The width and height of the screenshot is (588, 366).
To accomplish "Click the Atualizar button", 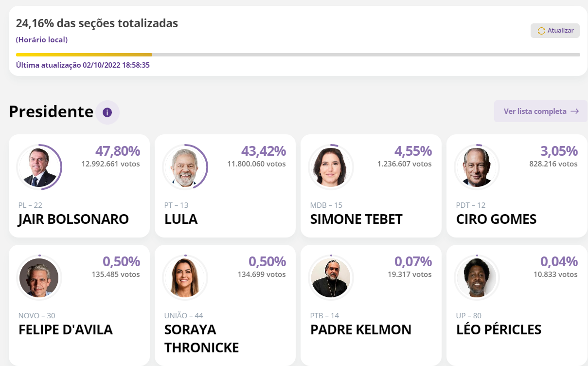I will [x=555, y=31].
